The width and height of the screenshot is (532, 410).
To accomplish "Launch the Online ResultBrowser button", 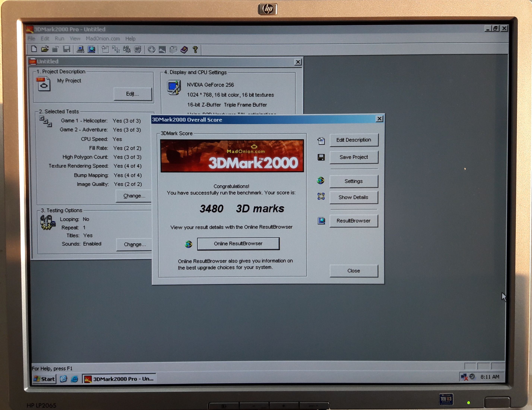I will click(x=238, y=244).
